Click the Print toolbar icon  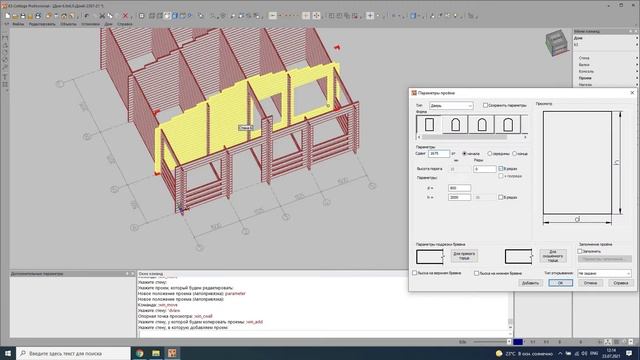(x=38, y=16)
